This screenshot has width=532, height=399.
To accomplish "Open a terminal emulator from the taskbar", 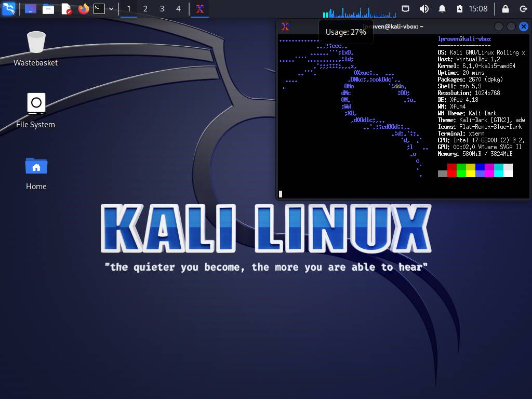I will [x=99, y=9].
